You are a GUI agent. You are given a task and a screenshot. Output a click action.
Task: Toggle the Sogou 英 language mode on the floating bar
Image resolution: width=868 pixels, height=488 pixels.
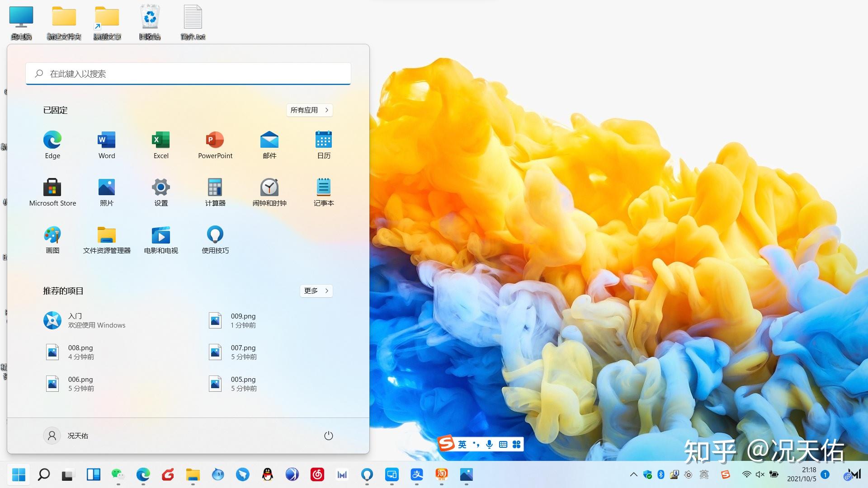pyautogui.click(x=462, y=445)
